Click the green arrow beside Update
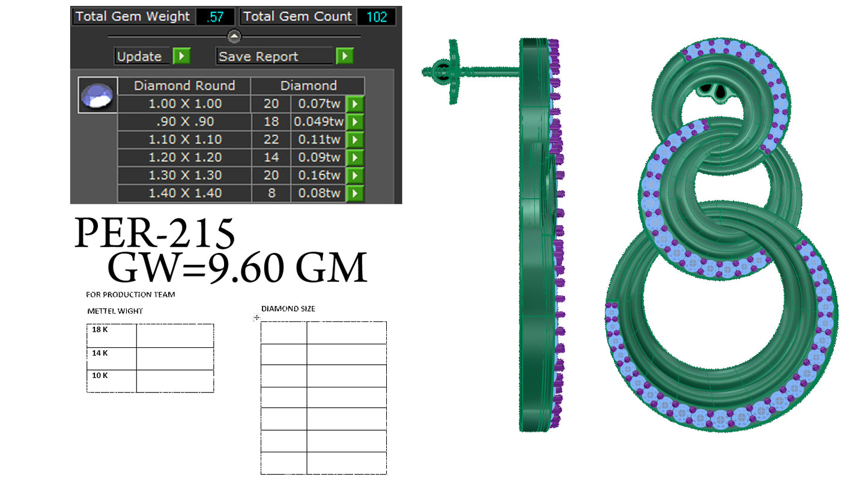Image resolution: width=868 pixels, height=480 pixels. click(181, 56)
